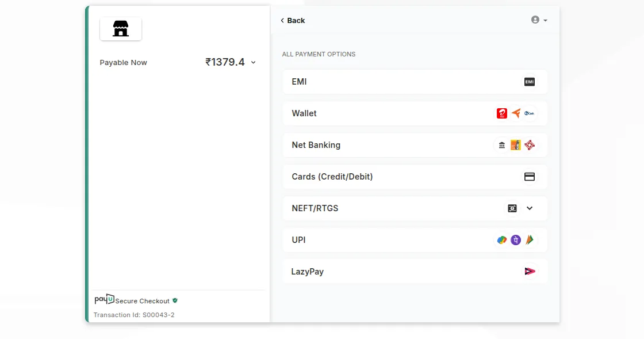Select Cards (Credit/Debit) payment option

pyautogui.click(x=374, y=177)
